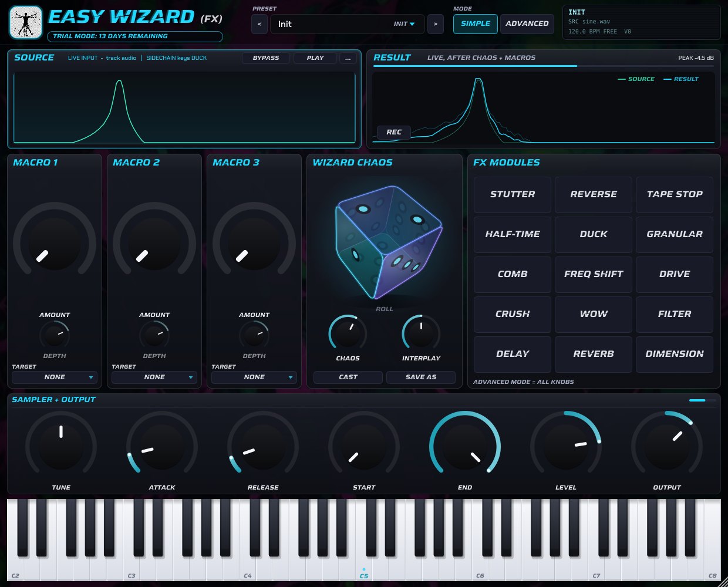The height and width of the screenshot is (587, 728).
Task: Click the C3 key on keyboard
Action: coord(132,569)
